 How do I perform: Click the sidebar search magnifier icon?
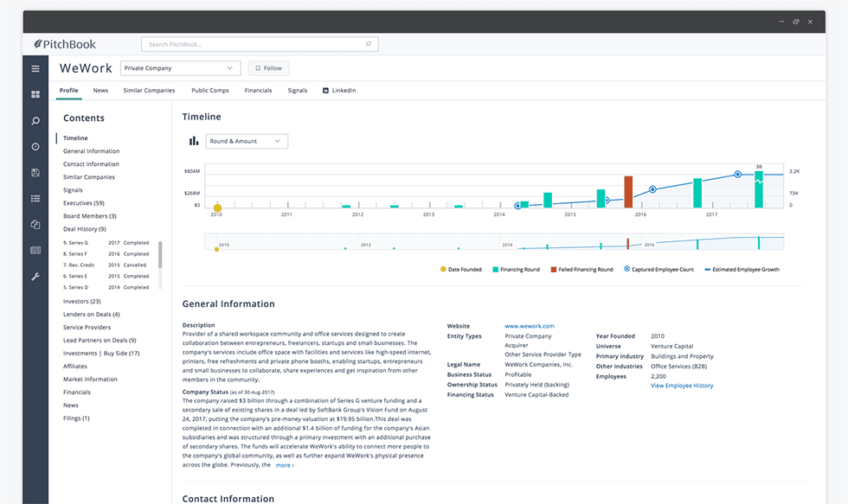point(35,120)
